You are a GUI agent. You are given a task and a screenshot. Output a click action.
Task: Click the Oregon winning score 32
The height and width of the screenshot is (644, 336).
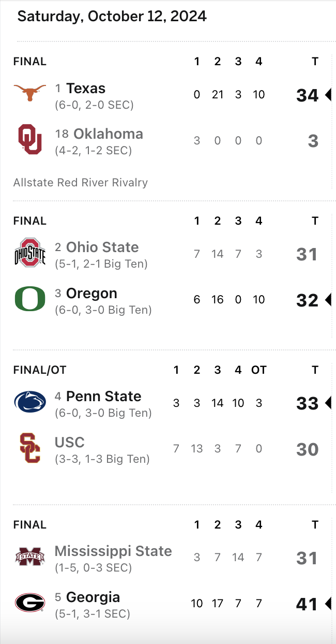(307, 300)
